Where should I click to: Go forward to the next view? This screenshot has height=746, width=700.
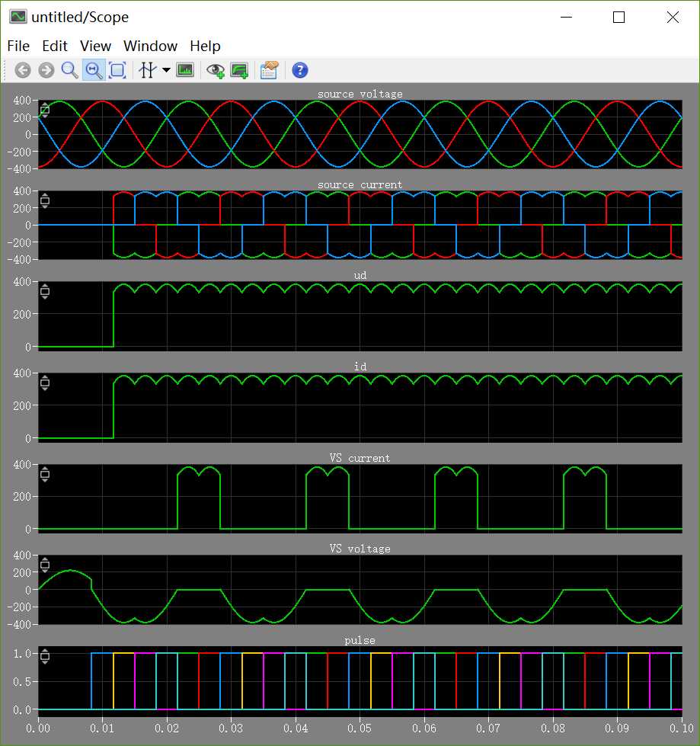pos(46,70)
